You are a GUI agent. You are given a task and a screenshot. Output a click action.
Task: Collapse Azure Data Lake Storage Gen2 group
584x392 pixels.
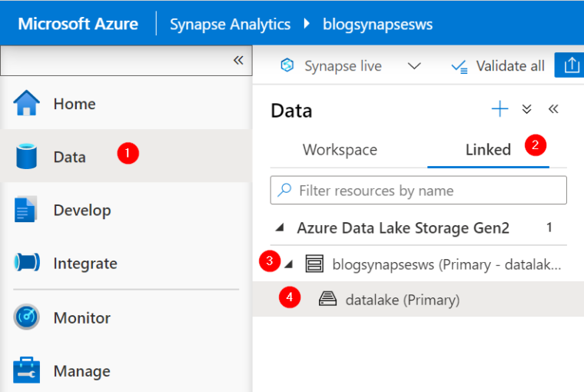(280, 228)
